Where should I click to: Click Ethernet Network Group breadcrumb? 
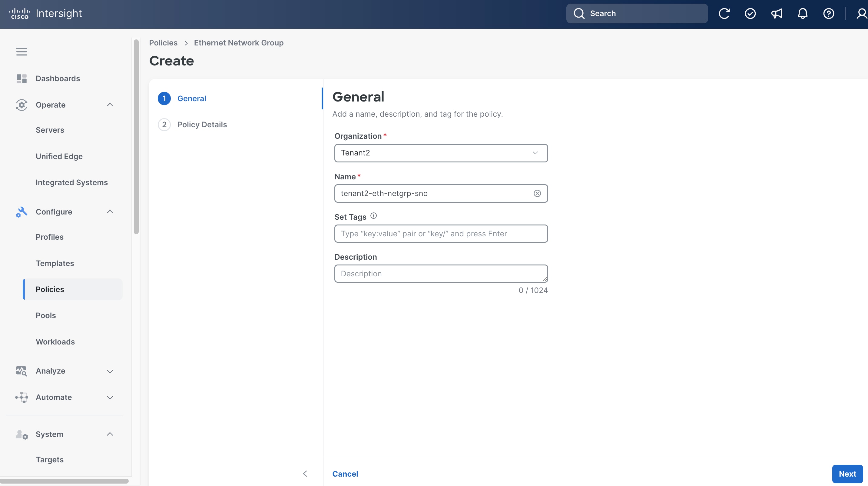click(239, 43)
